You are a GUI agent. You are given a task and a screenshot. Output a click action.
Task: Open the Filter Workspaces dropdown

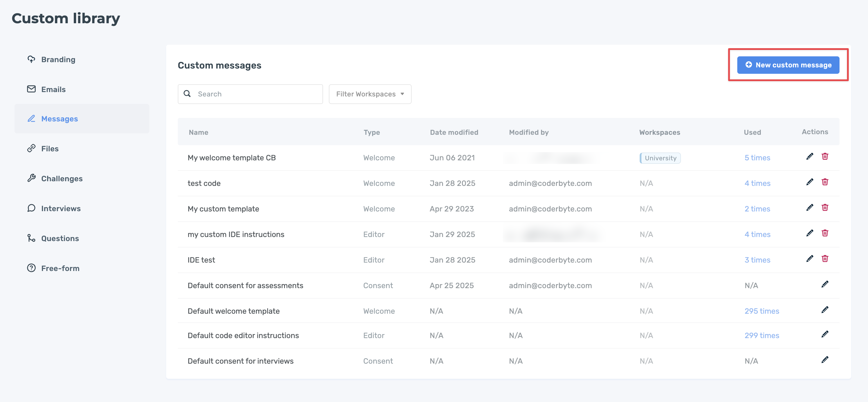[x=370, y=94]
